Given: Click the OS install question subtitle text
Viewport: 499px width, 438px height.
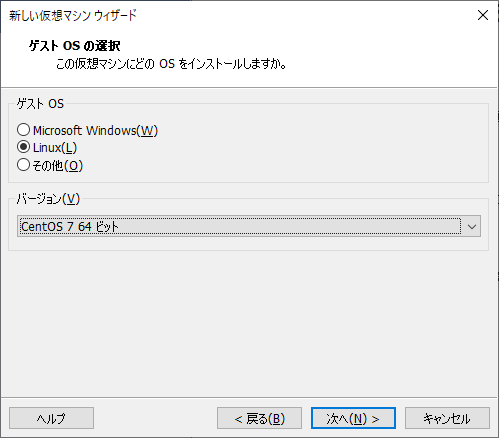Looking at the screenshot, I should pyautogui.click(x=171, y=64).
